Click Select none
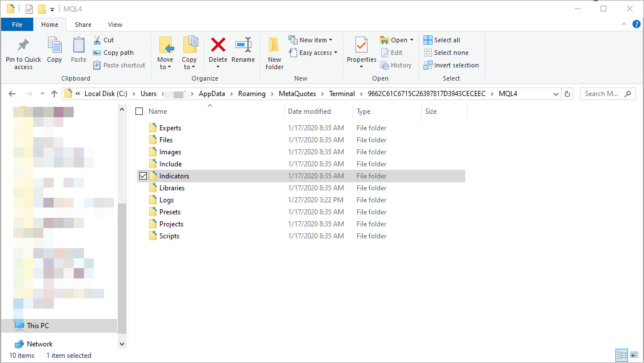This screenshot has width=644, height=363. [446, 53]
